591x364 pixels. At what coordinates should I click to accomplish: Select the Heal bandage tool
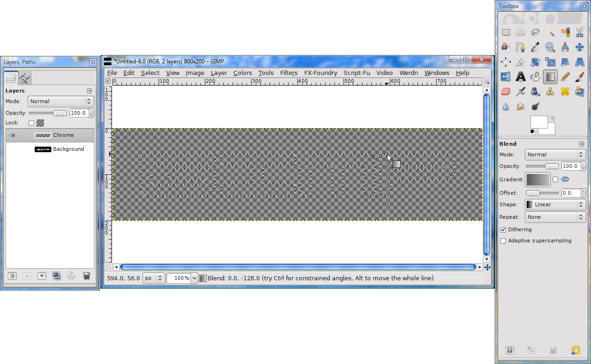565,92
